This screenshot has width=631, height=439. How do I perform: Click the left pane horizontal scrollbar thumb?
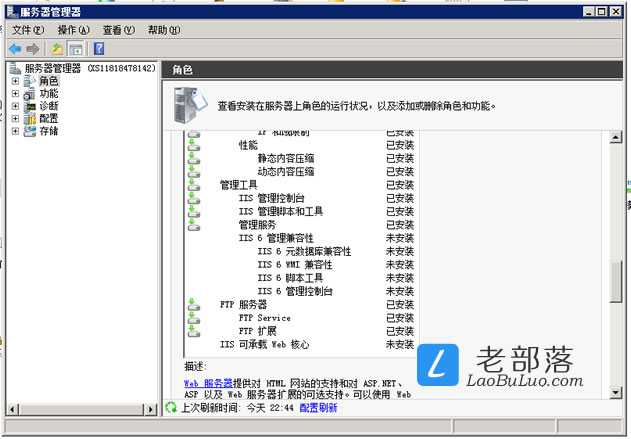tap(81, 410)
